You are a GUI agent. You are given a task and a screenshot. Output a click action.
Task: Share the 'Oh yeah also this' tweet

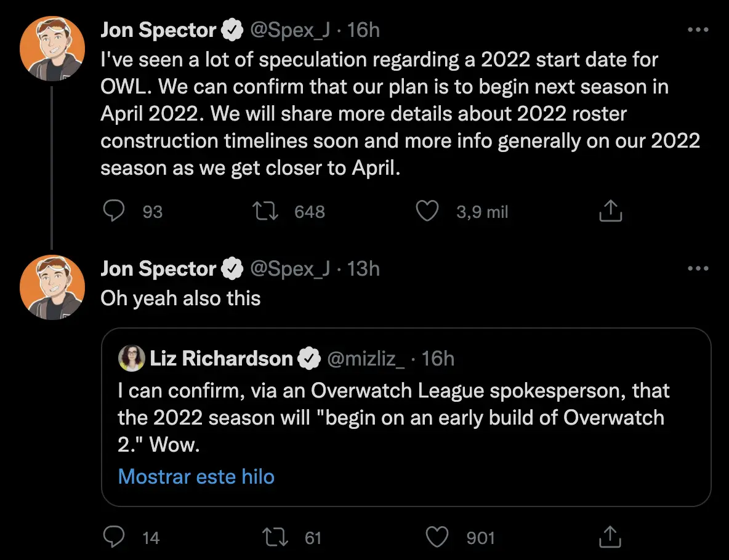(610, 537)
